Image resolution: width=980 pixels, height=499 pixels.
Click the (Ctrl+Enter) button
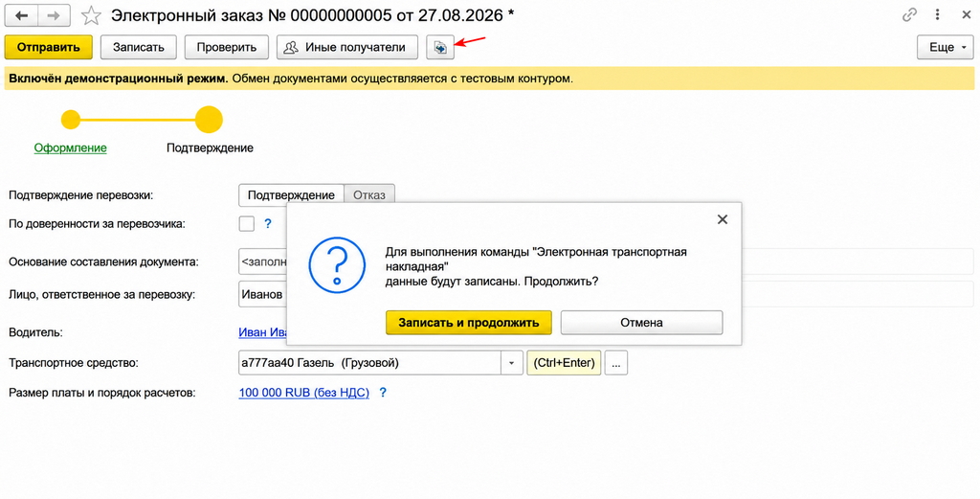point(565,363)
